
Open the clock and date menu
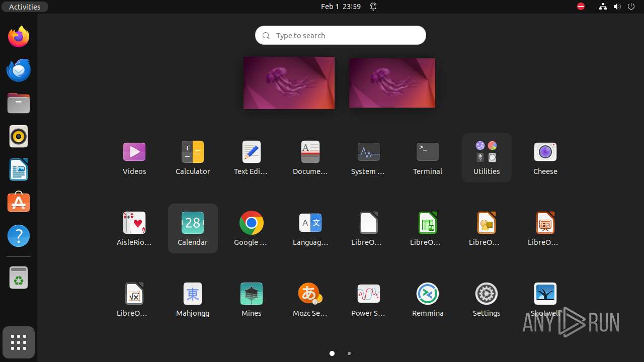click(341, 7)
